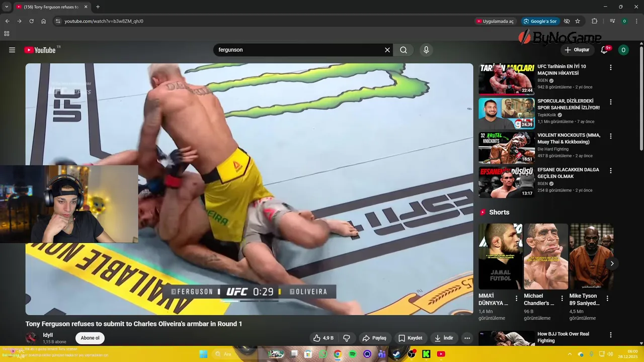Click the Die Hard Fighting channel name
The width and height of the screenshot is (644, 362).
553,149
